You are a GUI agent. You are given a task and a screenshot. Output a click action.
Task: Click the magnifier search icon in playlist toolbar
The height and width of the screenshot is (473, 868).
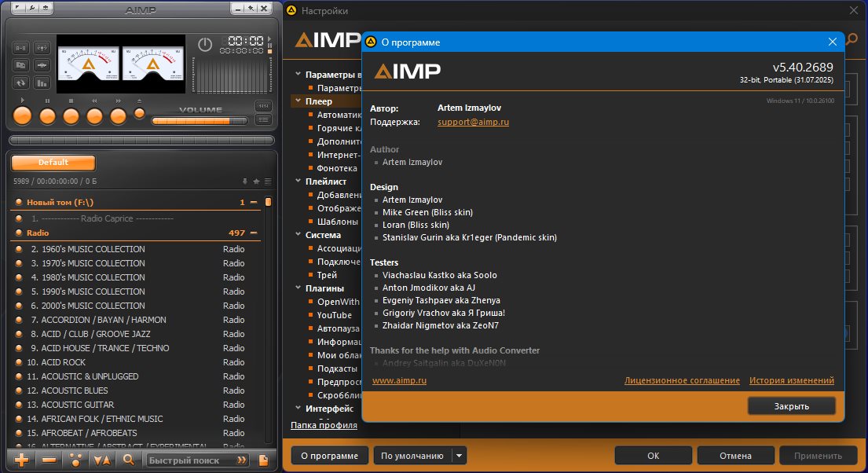(128, 460)
